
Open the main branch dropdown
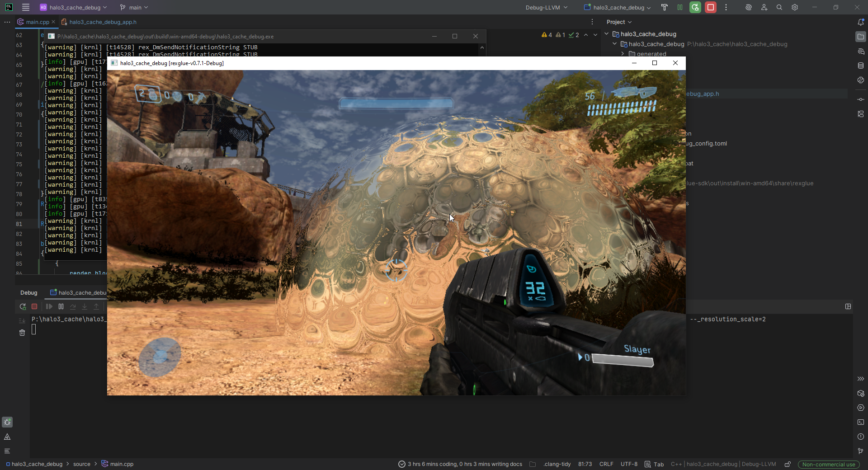(134, 7)
